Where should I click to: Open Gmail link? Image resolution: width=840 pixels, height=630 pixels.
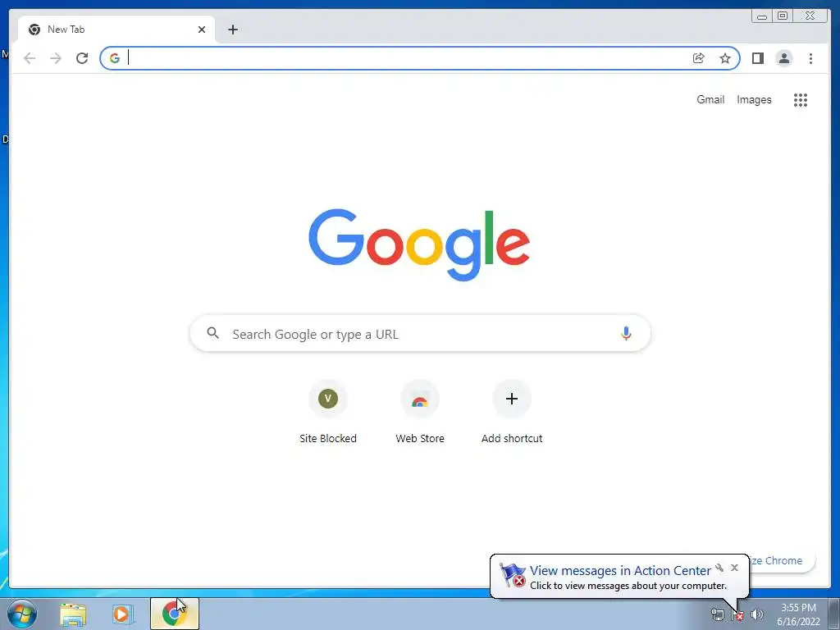[x=710, y=99]
